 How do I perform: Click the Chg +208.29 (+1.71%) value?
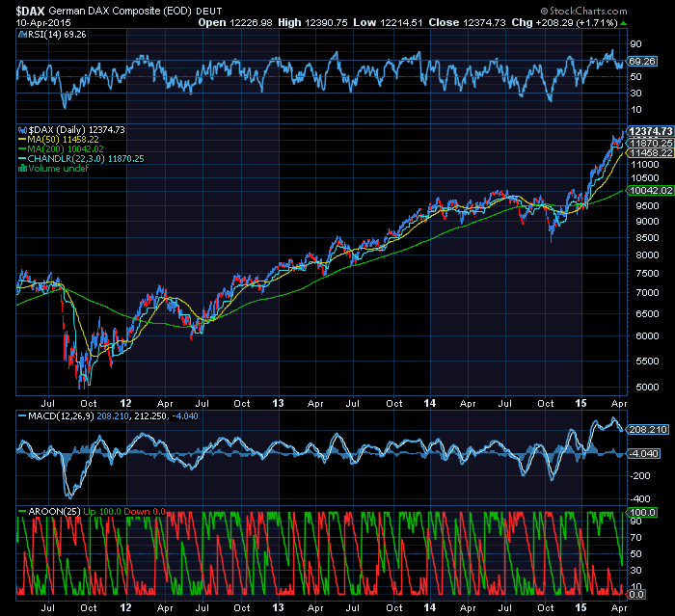(x=565, y=22)
